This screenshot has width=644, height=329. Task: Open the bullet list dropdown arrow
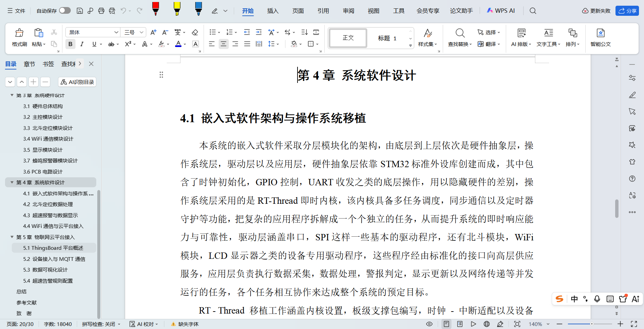click(219, 33)
